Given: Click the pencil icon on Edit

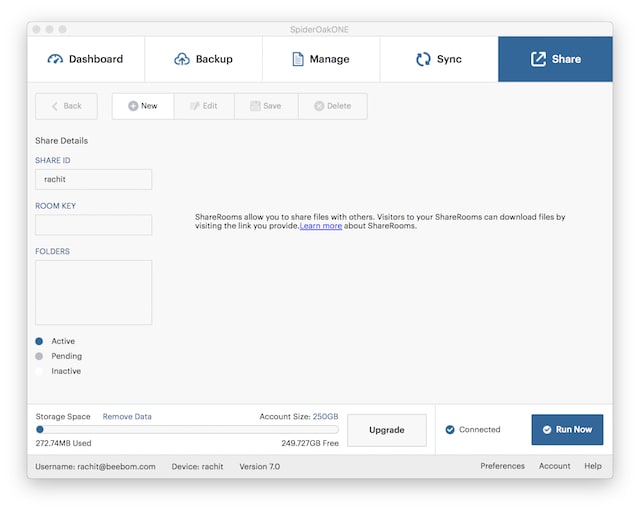Looking at the screenshot, I should pos(194,106).
